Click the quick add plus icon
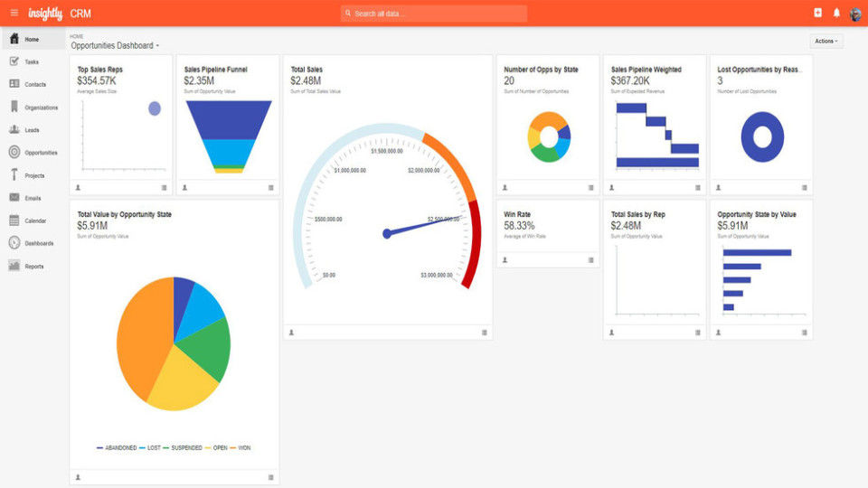868x488 pixels. (x=817, y=13)
